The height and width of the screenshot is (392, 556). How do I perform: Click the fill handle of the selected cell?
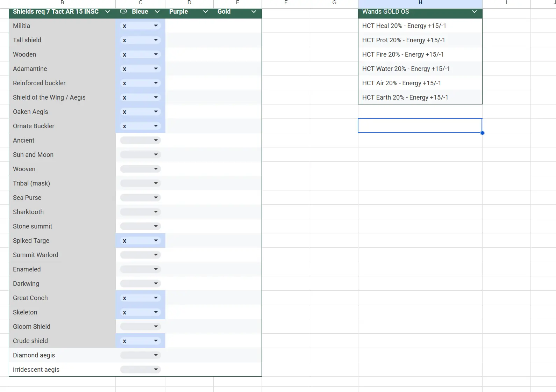(x=482, y=133)
